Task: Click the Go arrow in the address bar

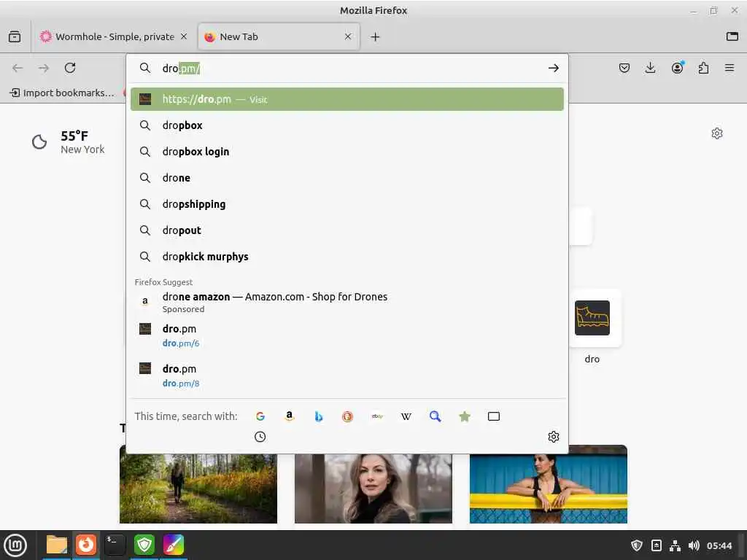Action: click(x=553, y=68)
